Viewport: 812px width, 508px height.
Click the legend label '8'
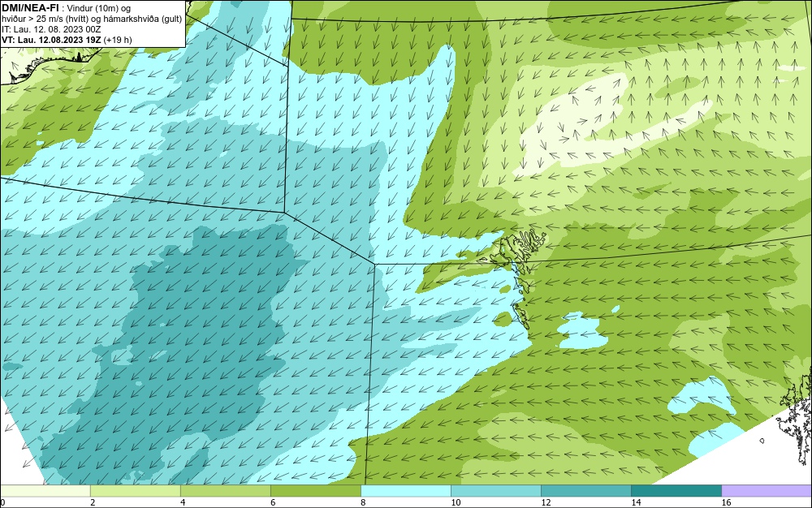[x=363, y=502]
